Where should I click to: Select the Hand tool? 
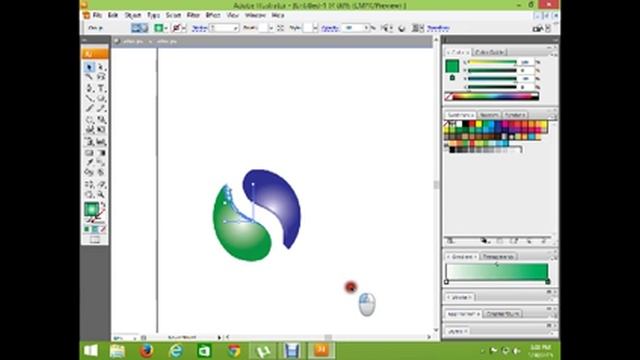pos(89,195)
